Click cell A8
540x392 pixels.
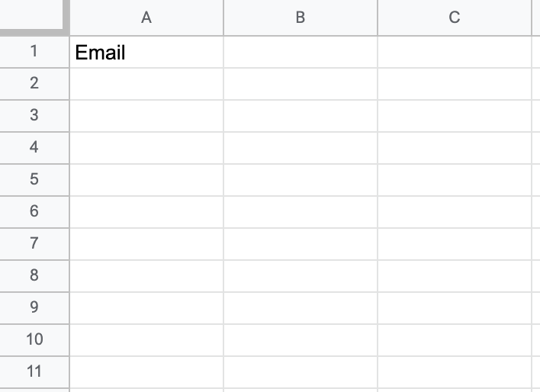pyautogui.click(x=146, y=276)
